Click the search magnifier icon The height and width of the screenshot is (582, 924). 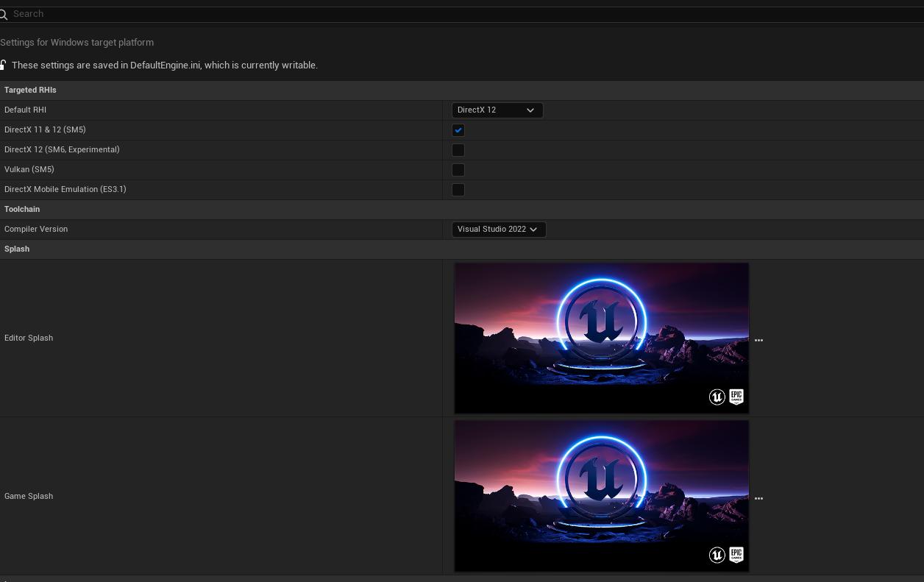(3, 14)
